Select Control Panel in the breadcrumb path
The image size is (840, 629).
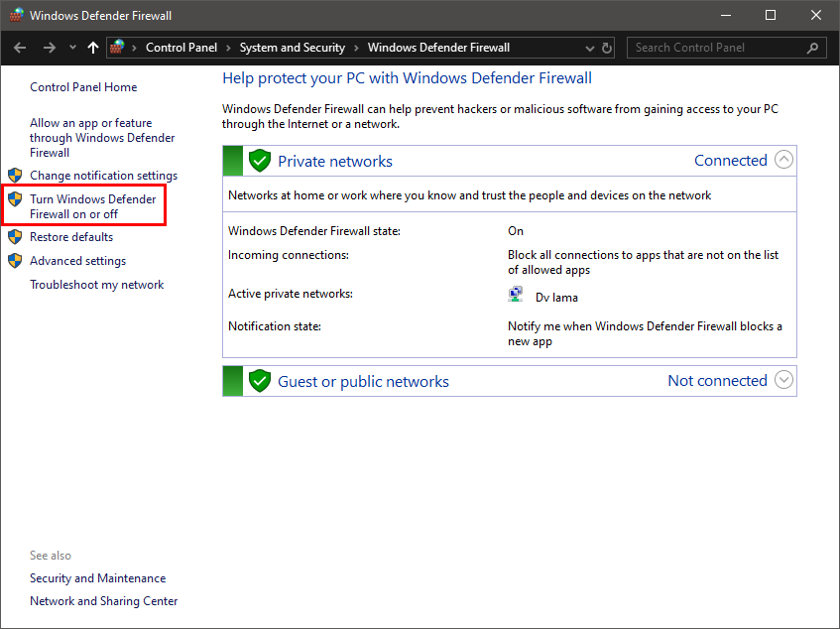click(x=180, y=48)
